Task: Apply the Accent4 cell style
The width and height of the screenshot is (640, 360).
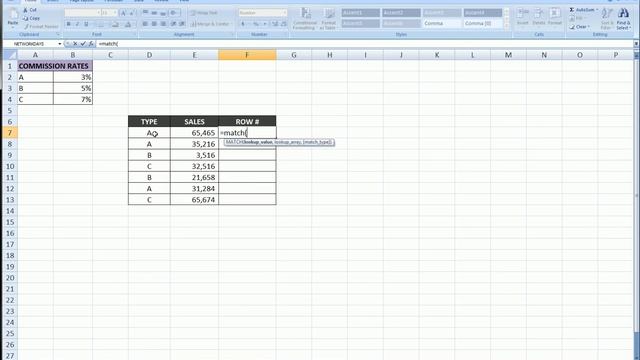Action: tap(482, 13)
